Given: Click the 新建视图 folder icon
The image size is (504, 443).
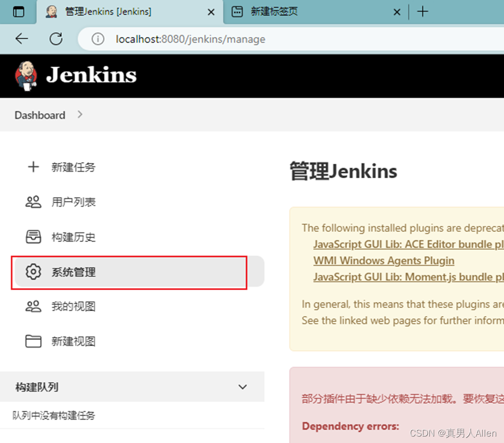Looking at the screenshot, I should click(x=33, y=341).
